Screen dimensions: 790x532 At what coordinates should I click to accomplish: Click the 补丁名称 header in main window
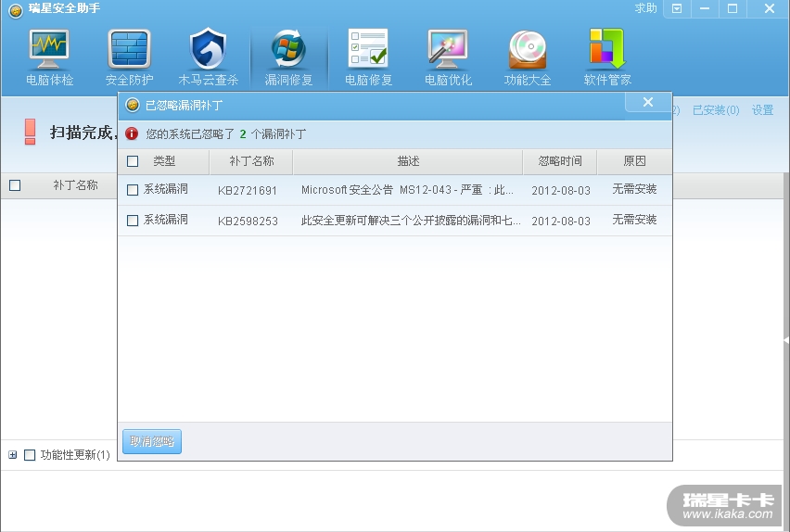[76, 185]
